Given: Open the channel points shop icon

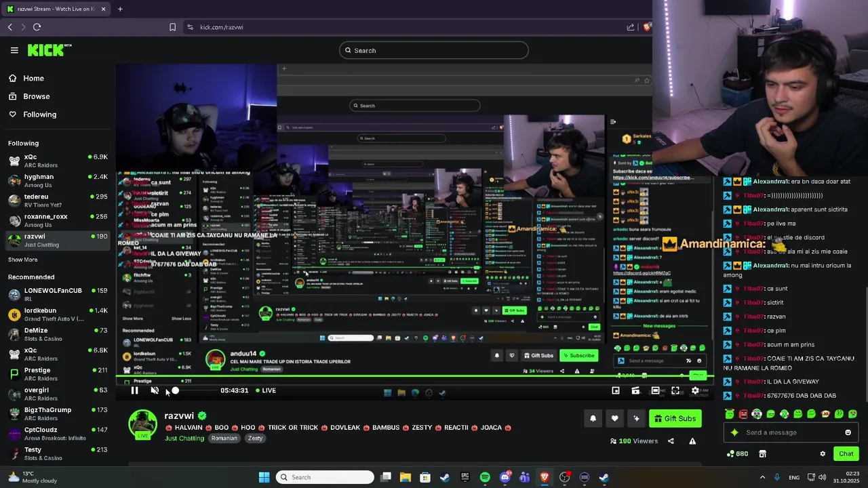Looking at the screenshot, I should [762, 454].
